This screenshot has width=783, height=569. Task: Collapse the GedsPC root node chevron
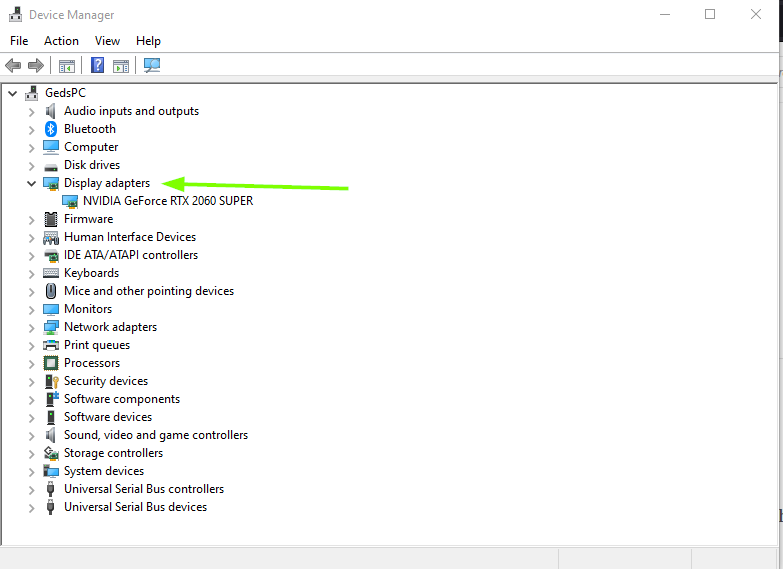12,93
